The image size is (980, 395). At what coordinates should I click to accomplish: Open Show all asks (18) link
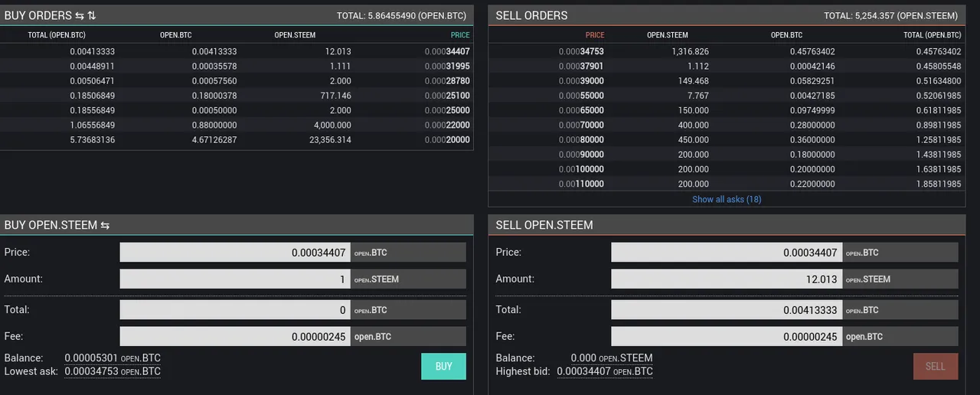(727, 199)
